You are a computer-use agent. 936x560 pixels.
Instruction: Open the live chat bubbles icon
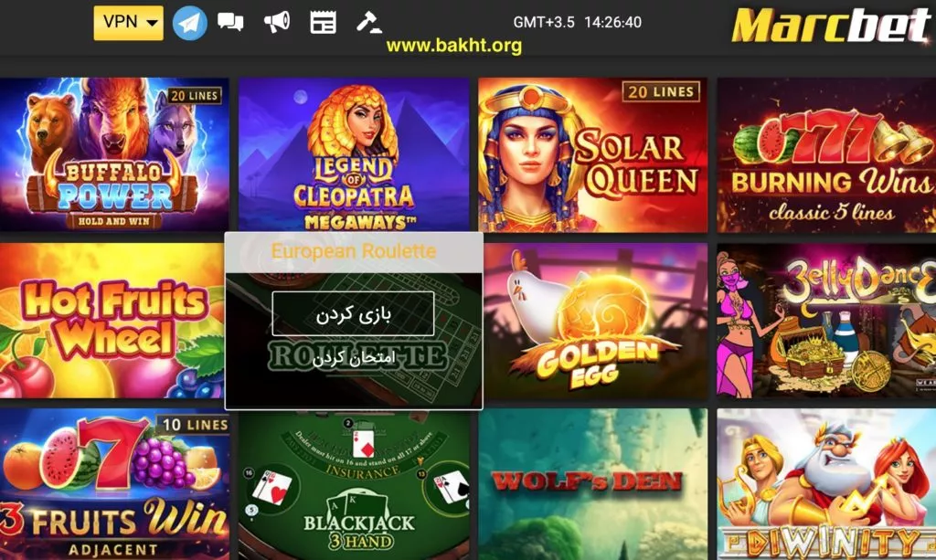230,22
